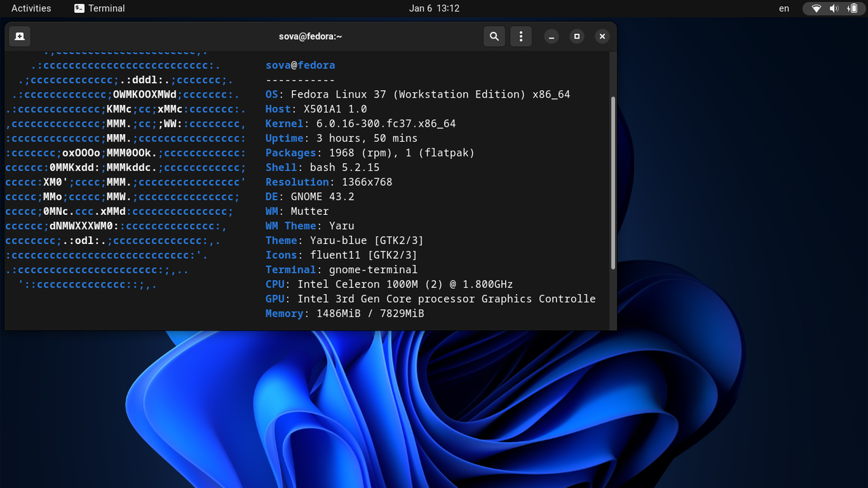Click the battery status icon

pyautogui.click(x=852, y=9)
